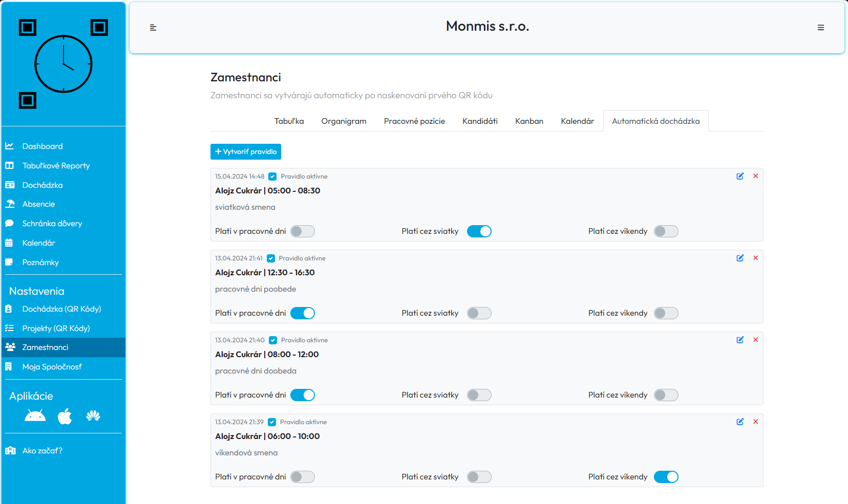Enable sviatky toggle for pracovné dni poobede rule
Image resolution: width=848 pixels, height=504 pixels.
(x=479, y=313)
